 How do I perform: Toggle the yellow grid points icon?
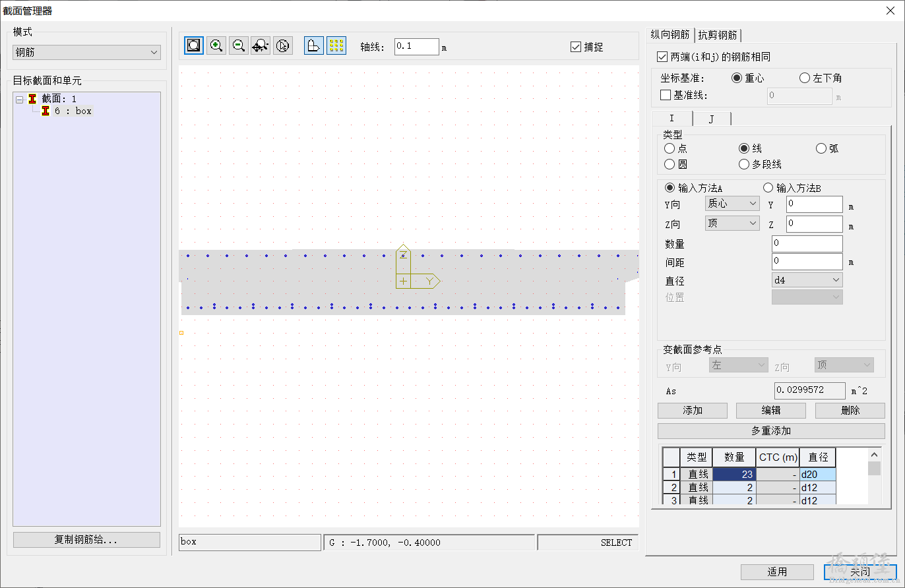click(336, 45)
